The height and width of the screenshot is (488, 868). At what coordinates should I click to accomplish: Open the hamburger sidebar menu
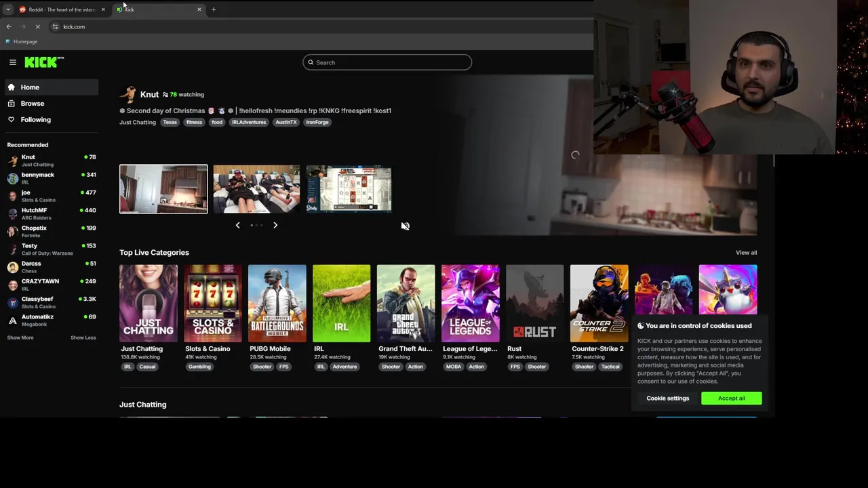point(13,62)
